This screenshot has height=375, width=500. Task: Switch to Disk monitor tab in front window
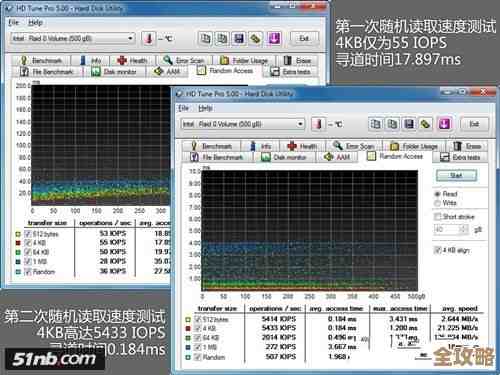[284, 157]
